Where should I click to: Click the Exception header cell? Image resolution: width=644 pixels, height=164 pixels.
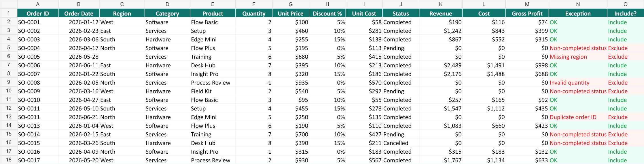click(578, 13)
